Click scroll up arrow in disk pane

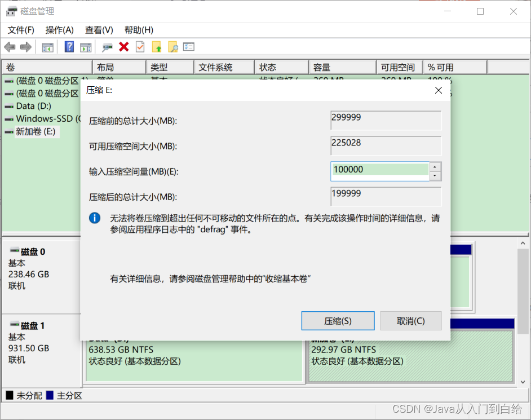point(523,243)
